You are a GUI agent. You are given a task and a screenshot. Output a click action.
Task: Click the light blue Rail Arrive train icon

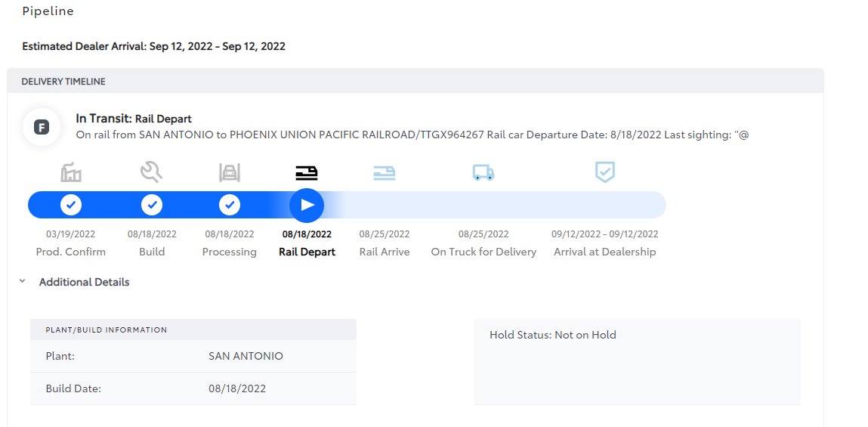coord(385,173)
